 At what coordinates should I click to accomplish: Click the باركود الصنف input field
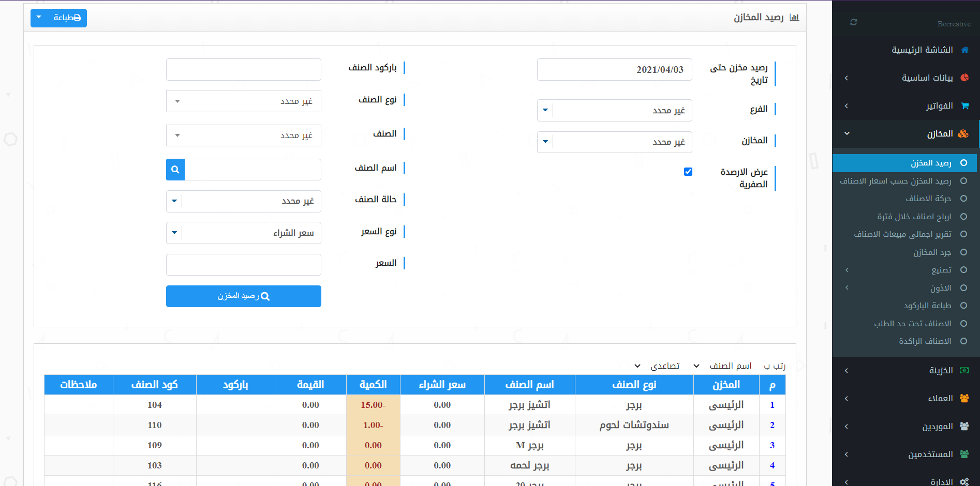(243, 69)
